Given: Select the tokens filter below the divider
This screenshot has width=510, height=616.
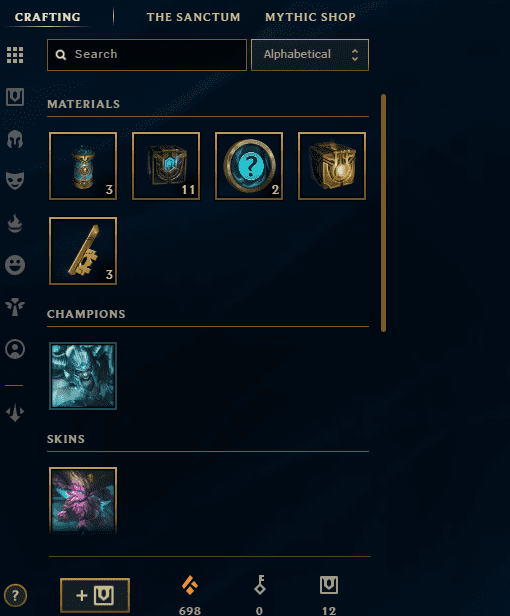Looking at the screenshot, I should coord(15,412).
